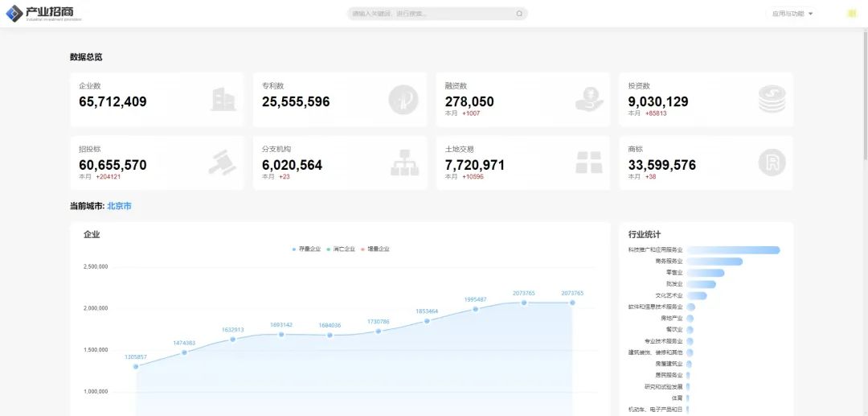Click the 专利数 patent icon
Image resolution: width=868 pixels, height=416 pixels.
pyautogui.click(x=403, y=99)
